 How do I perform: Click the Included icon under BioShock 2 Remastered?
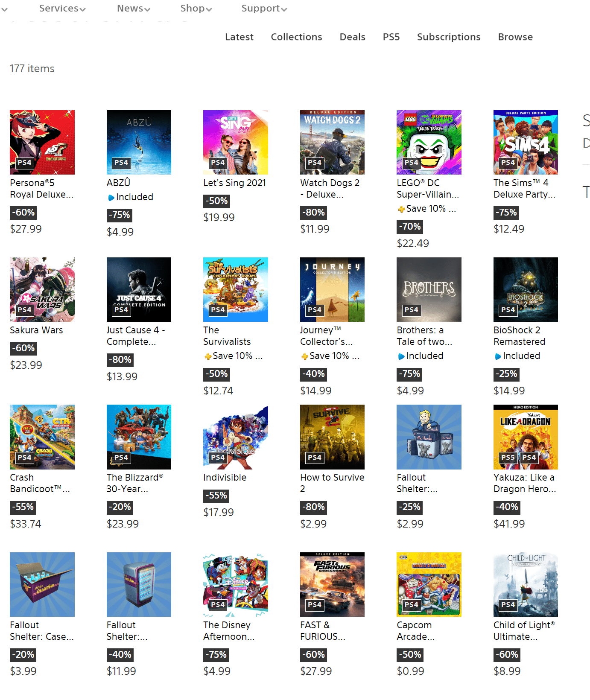(x=498, y=356)
